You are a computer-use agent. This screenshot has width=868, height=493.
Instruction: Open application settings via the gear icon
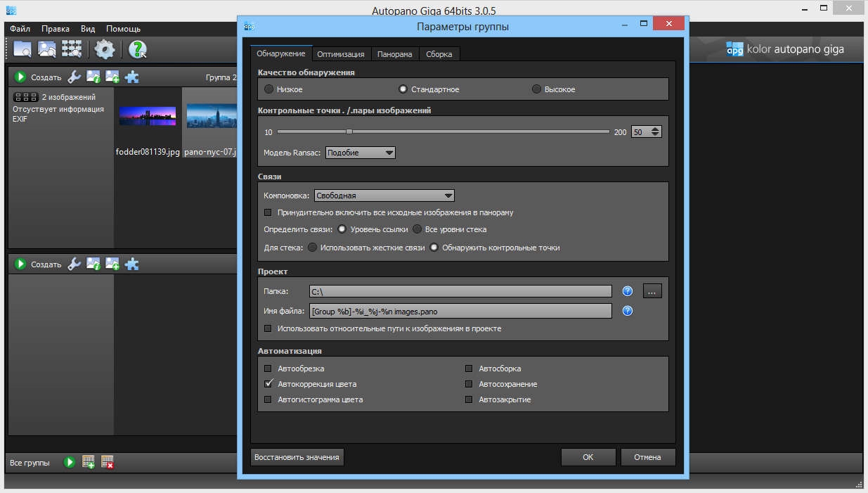pyautogui.click(x=105, y=49)
